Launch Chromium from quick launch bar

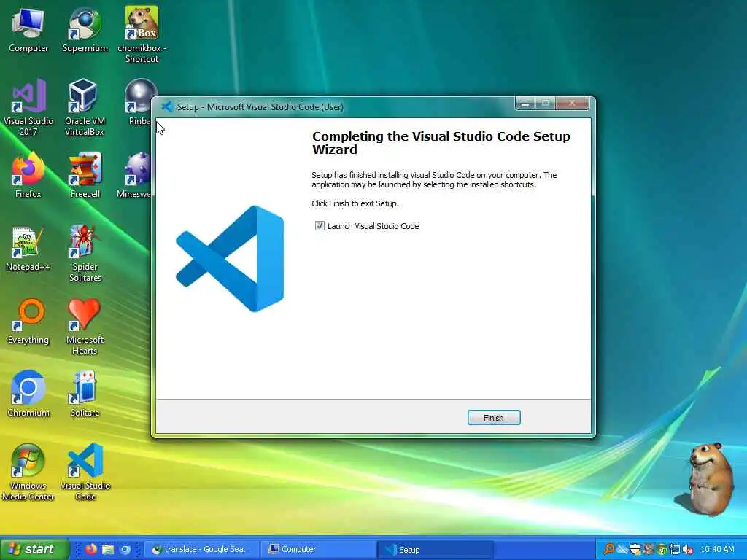125,549
